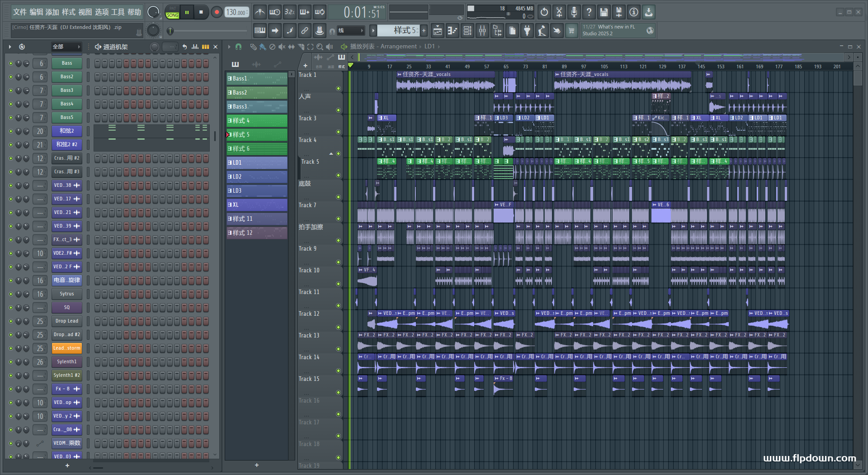Mute Track 1 in the playlist
The width and height of the screenshot is (868, 475).
coord(338,89)
